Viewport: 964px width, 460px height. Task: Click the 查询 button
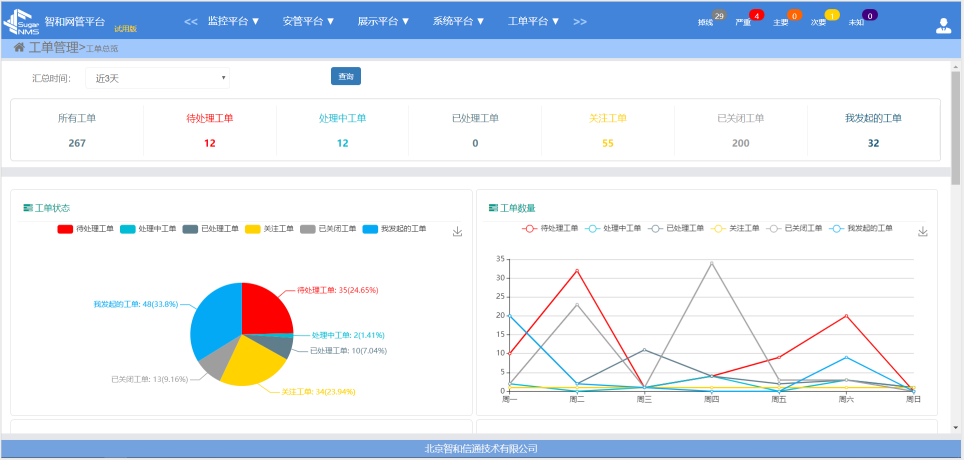[346, 76]
